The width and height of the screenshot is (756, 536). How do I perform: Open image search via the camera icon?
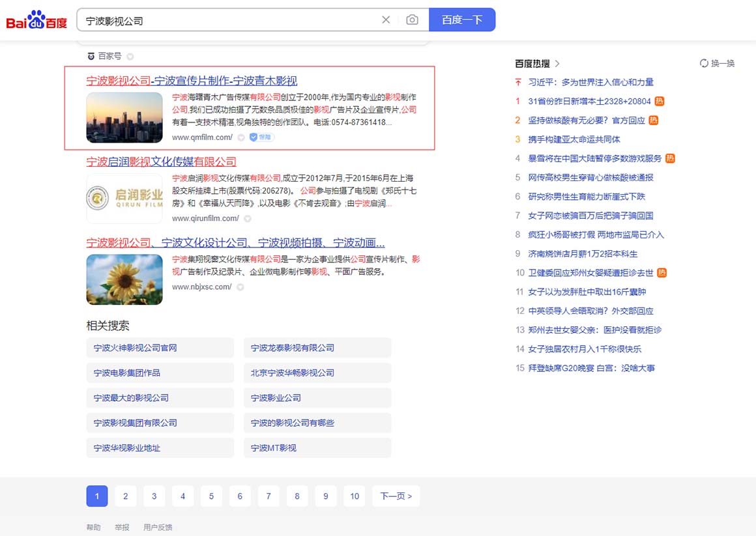(x=412, y=20)
